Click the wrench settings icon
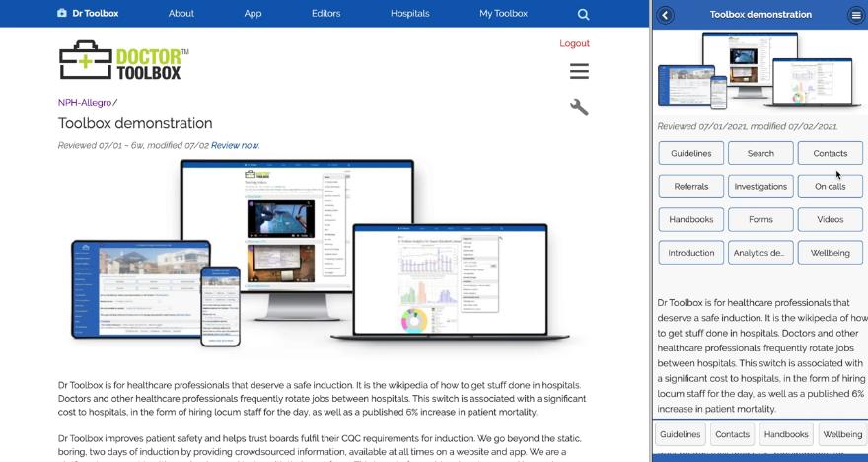Screen dimensions: 868x462 (579, 107)
